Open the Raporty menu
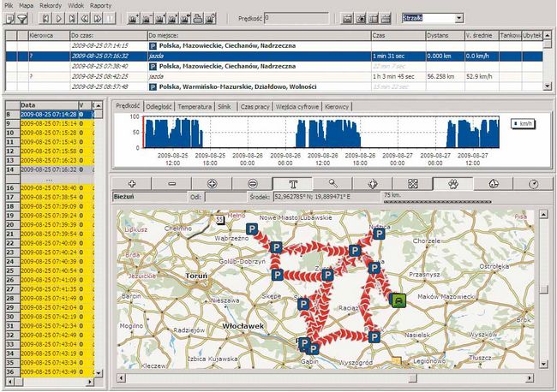The width and height of the screenshot is (557, 392). [101, 5]
